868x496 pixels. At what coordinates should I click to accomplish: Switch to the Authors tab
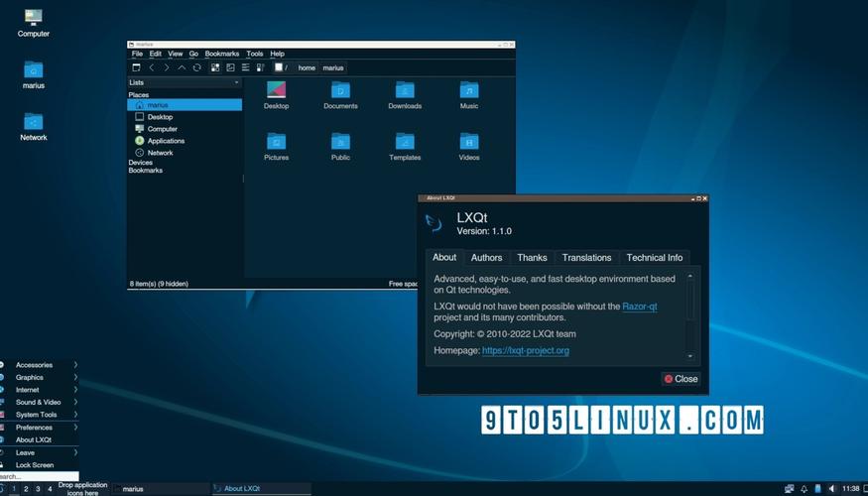tap(487, 257)
